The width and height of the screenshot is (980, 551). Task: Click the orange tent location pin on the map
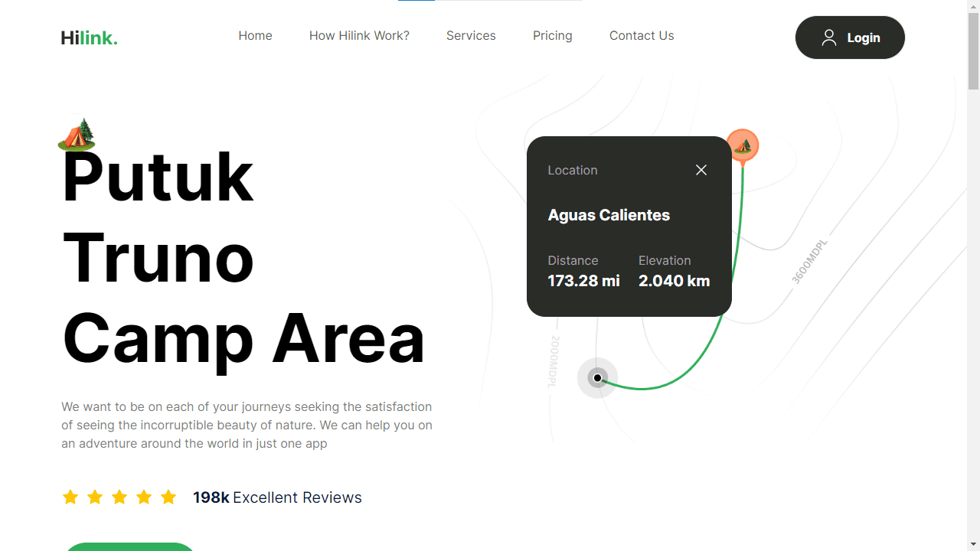click(x=742, y=145)
